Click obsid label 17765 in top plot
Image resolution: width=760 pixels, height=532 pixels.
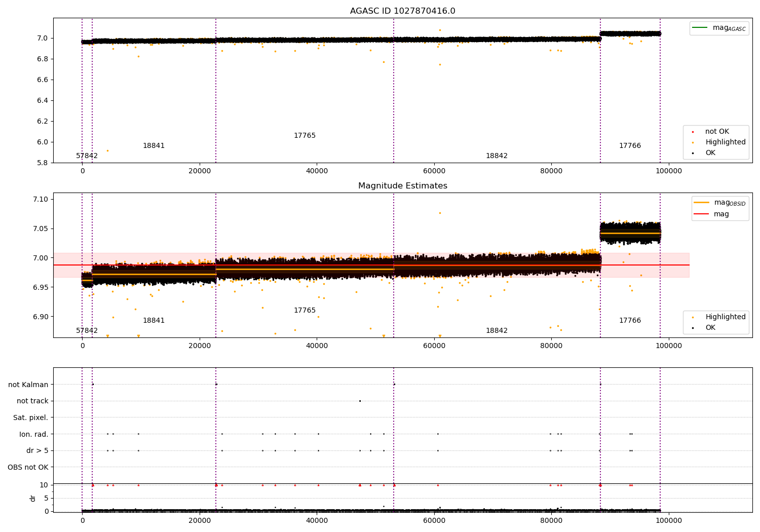pos(305,136)
